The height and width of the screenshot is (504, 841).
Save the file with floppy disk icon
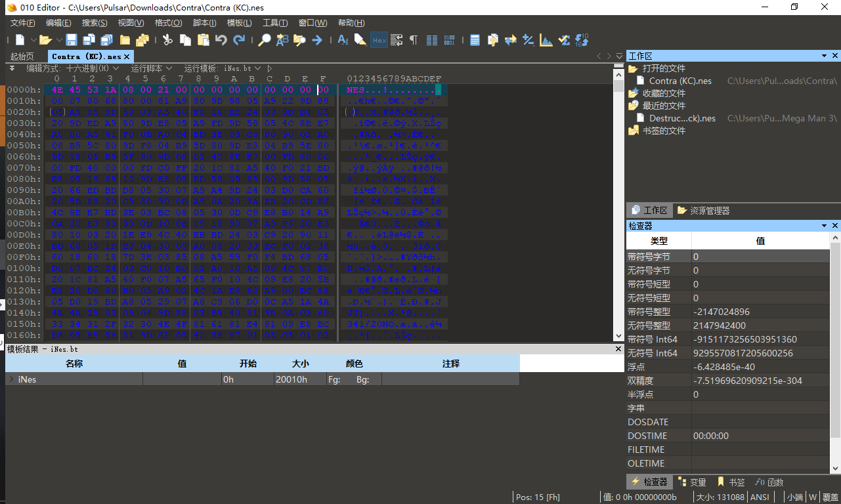tap(71, 40)
